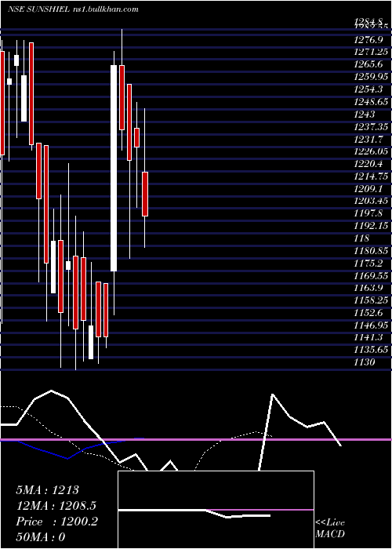Click the Live MACD inset chart

[x=216, y=510]
